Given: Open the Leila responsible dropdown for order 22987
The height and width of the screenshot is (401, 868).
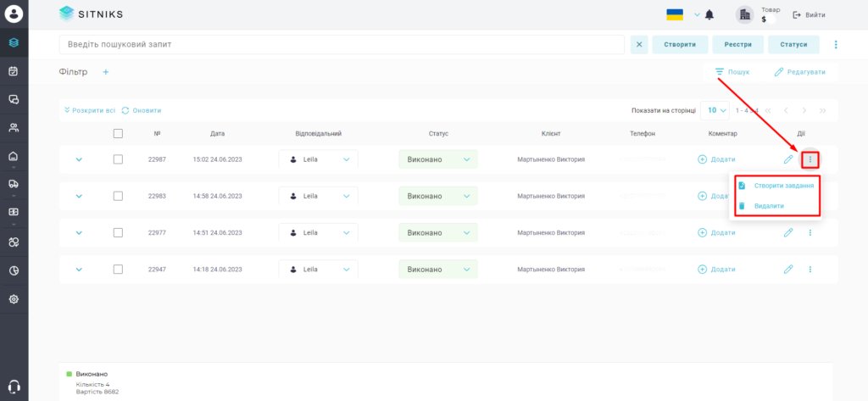Looking at the screenshot, I should point(319,159).
